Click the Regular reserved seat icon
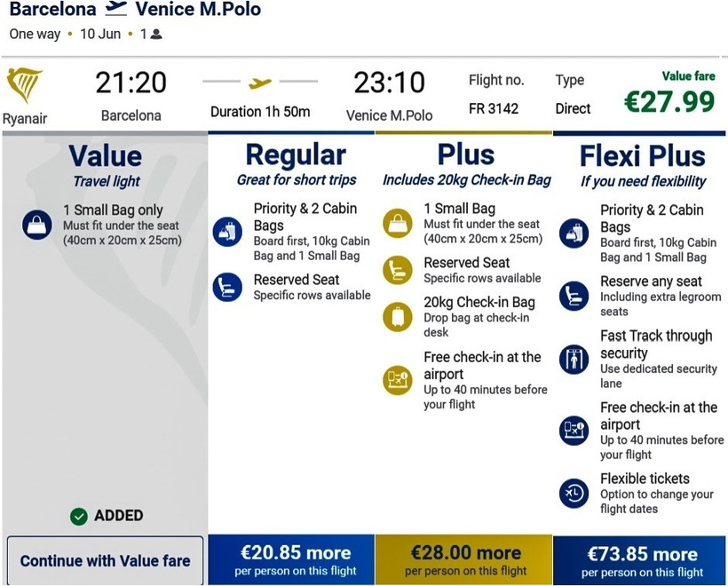 [227, 287]
